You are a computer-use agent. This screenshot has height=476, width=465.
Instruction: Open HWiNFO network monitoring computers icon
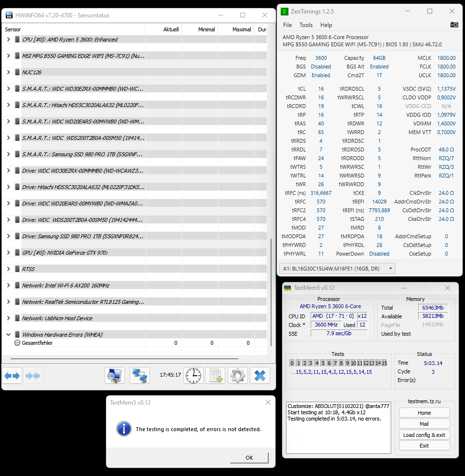click(x=140, y=376)
